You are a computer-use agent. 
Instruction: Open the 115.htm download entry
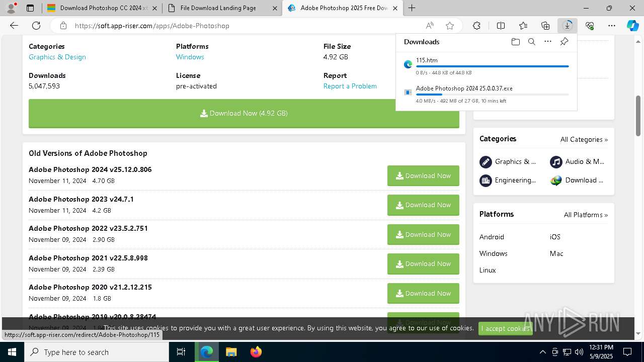487,66
